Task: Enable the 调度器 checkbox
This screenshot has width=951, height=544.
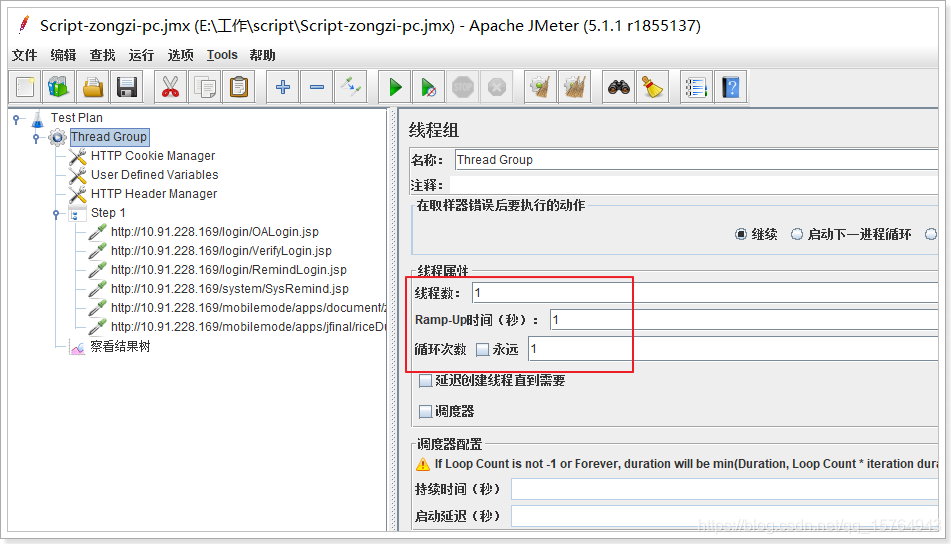Action: click(x=426, y=412)
